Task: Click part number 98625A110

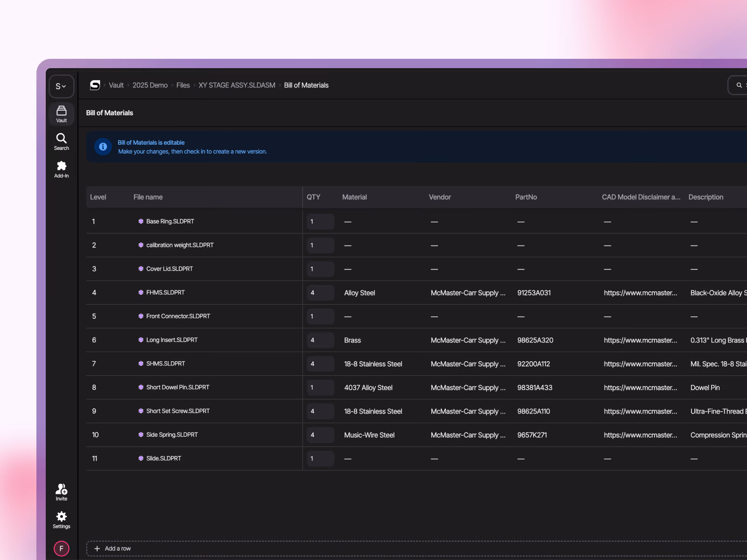Action: coord(534,412)
